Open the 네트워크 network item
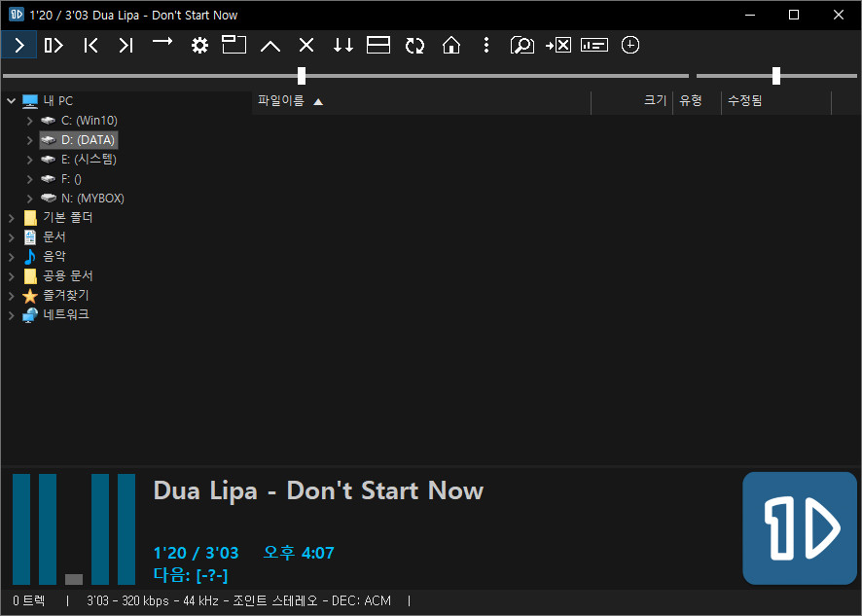 pyautogui.click(x=66, y=314)
